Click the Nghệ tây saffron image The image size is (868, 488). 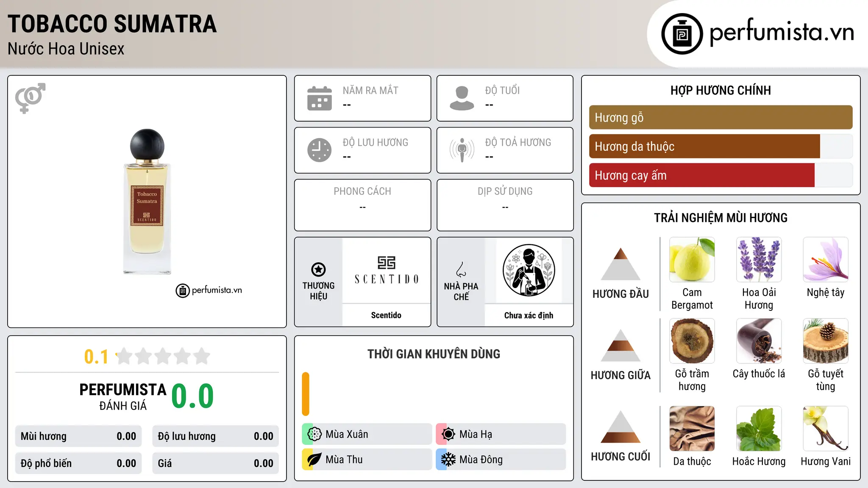(826, 260)
